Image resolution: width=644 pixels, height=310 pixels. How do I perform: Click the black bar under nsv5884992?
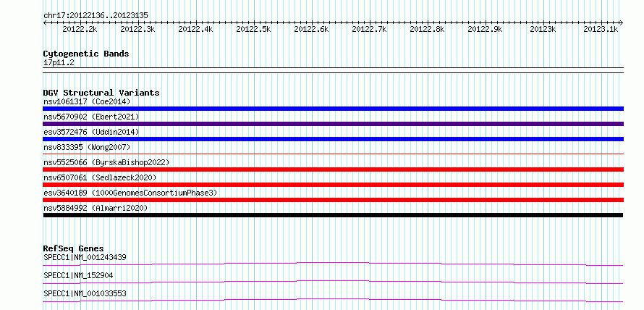[333, 215]
